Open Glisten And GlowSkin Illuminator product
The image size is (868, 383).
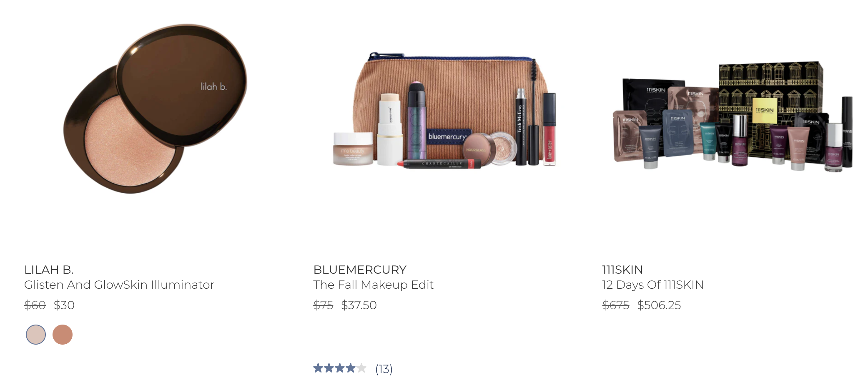pyautogui.click(x=119, y=285)
